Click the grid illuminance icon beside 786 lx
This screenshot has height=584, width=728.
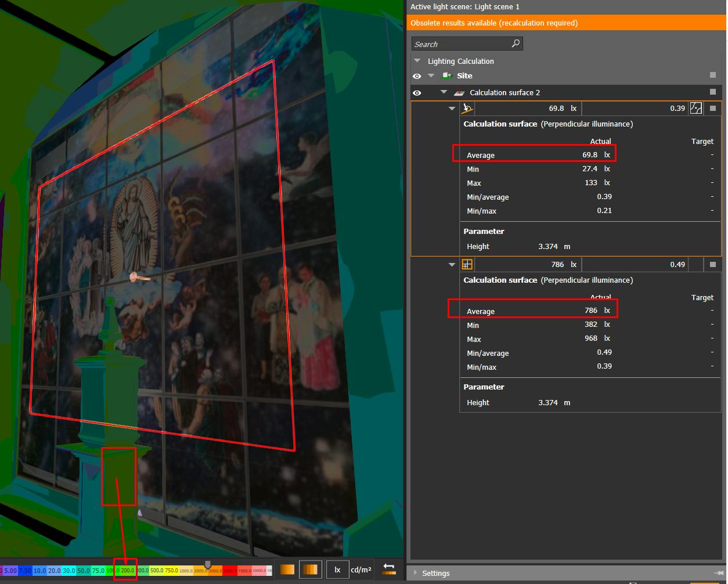(467, 265)
